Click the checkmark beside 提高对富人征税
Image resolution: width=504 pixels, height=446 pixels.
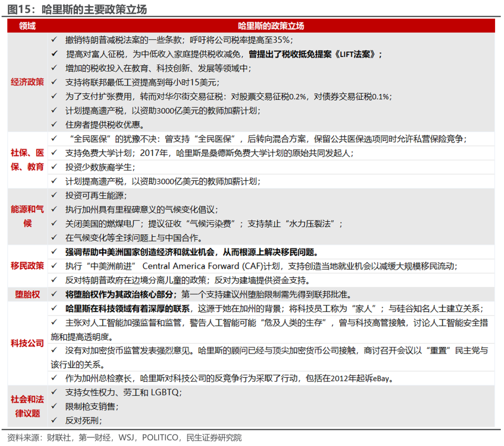(54, 54)
